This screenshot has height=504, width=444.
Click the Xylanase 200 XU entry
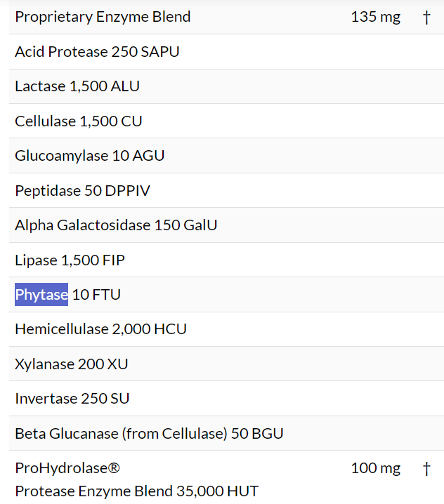[x=71, y=364]
